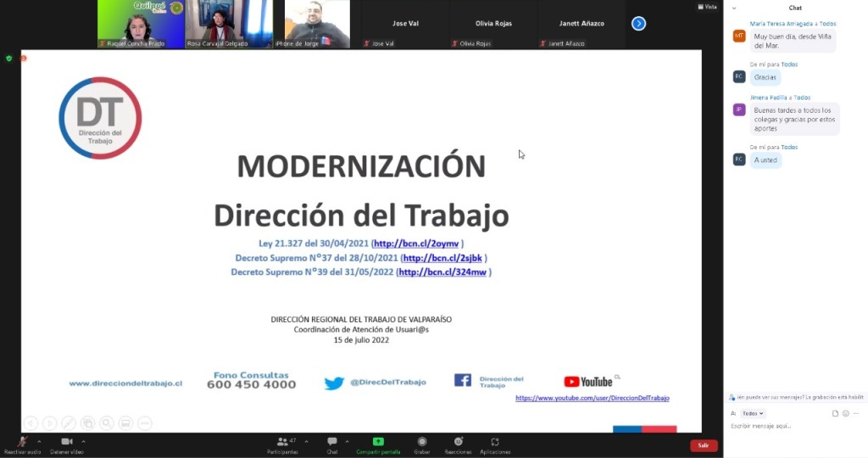This screenshot has width=868, height=458.
Task: Open the chat more options ellipsis
Action: [x=856, y=413]
